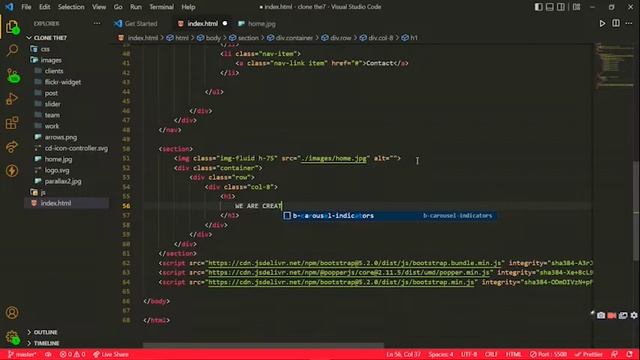640x360 pixels.
Task: Click the Synchronize Changes status icon
Action: 48,354
